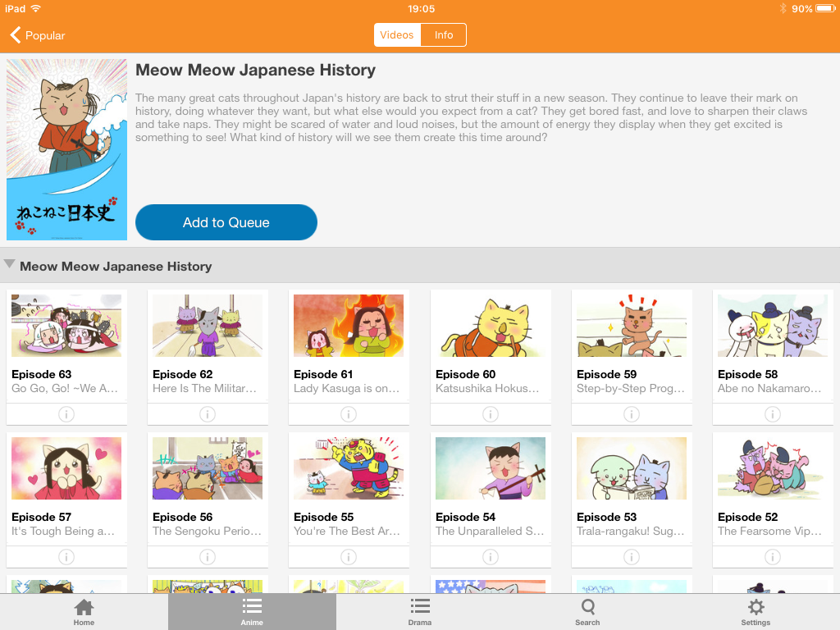Play Episode 56 thumbnail

pyautogui.click(x=208, y=468)
